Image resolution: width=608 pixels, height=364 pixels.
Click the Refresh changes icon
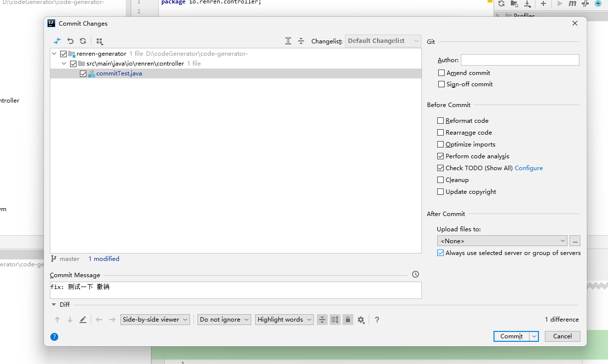click(83, 41)
